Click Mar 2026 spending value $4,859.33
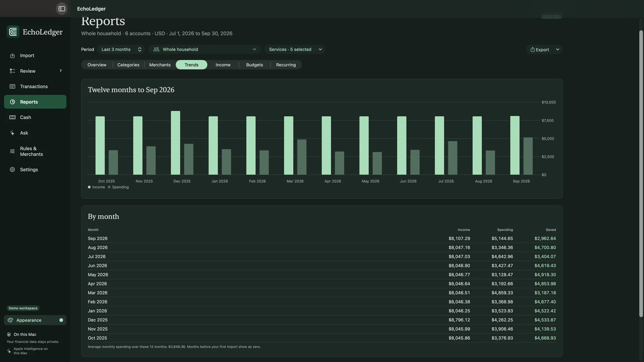This screenshot has width=644, height=362. pyautogui.click(x=502, y=293)
